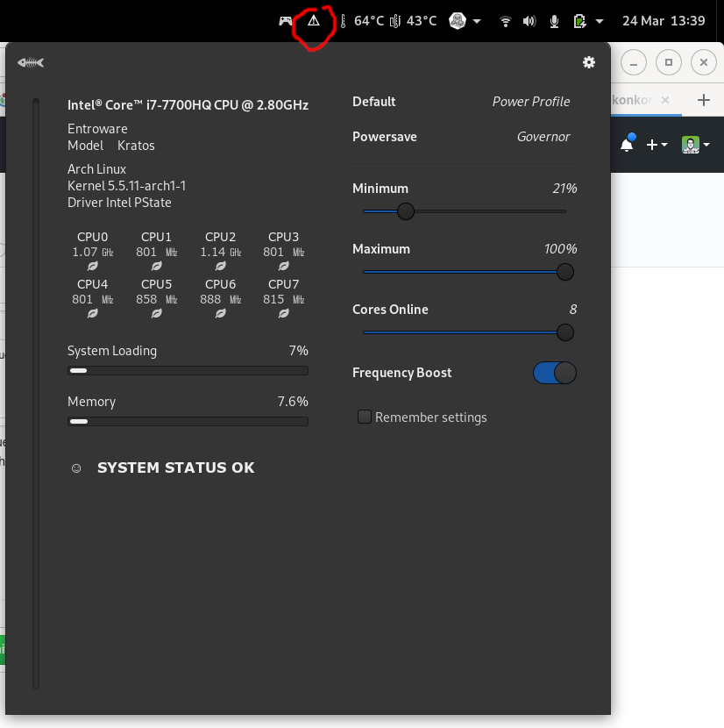Click the warning triangle indicator in top bar

(x=314, y=21)
